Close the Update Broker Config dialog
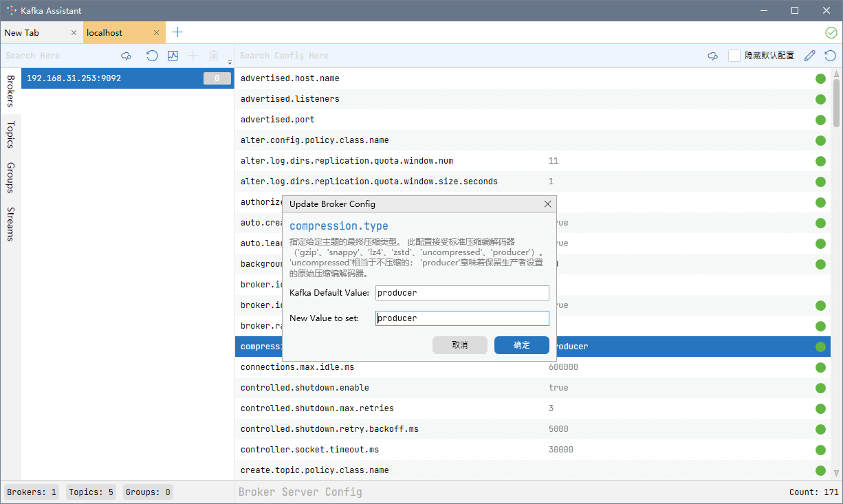 (x=547, y=204)
